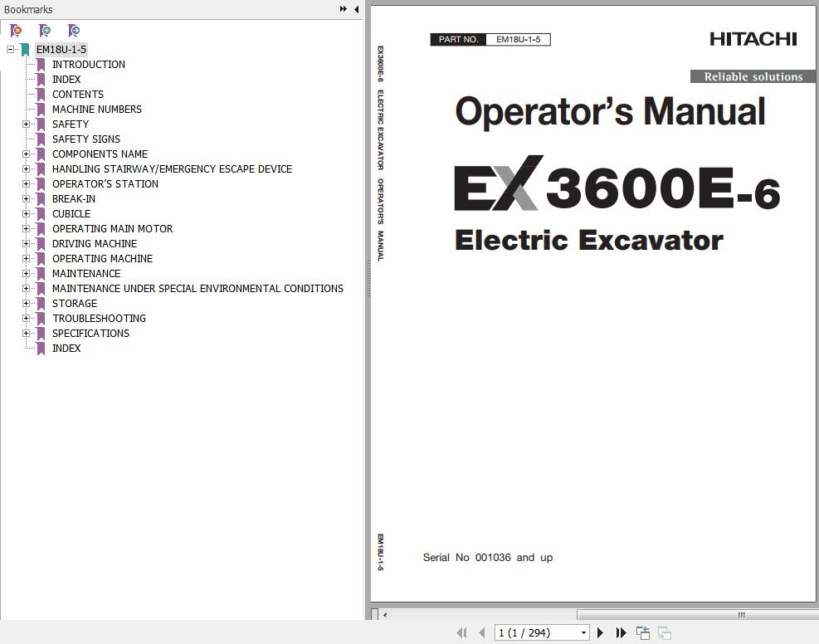Screen dimensions: 819x644
Task: Open the BREAK-IN bookmark
Action: [74, 199]
